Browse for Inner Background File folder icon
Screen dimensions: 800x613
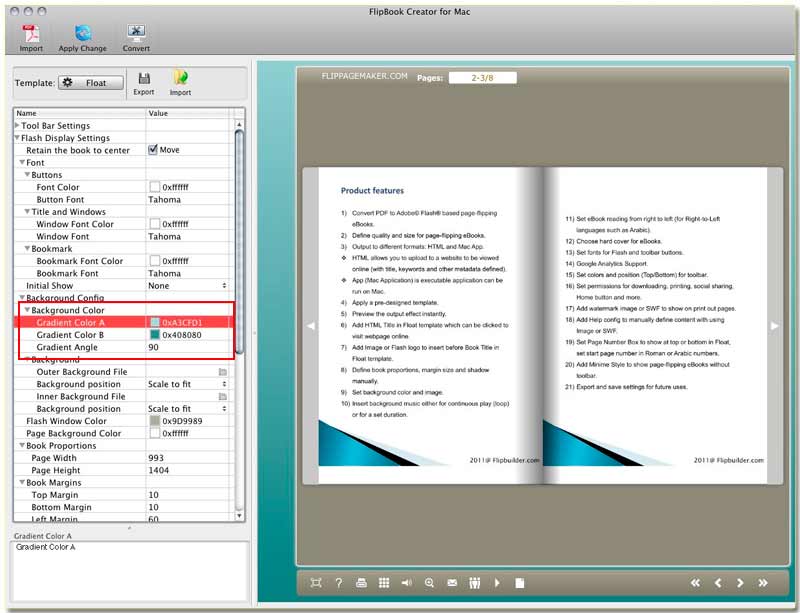(222, 396)
